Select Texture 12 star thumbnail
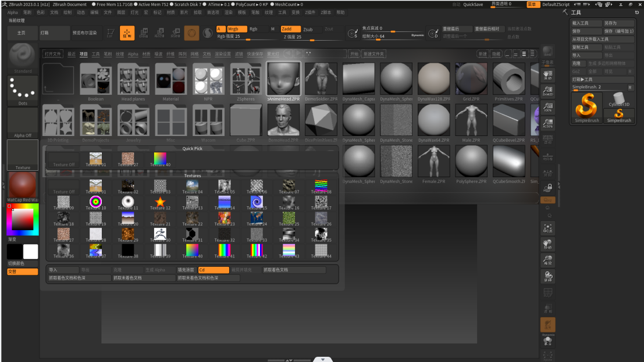This screenshot has width=644, height=362. [160, 203]
